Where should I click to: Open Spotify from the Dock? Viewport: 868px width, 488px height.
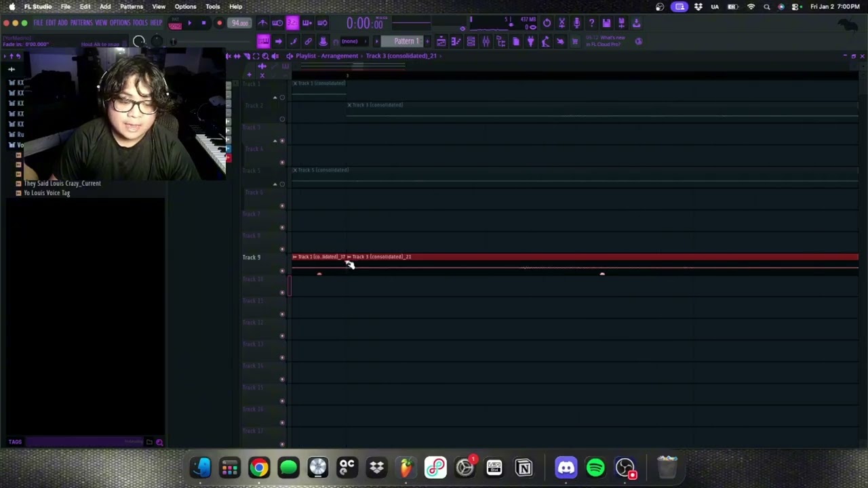click(x=595, y=468)
